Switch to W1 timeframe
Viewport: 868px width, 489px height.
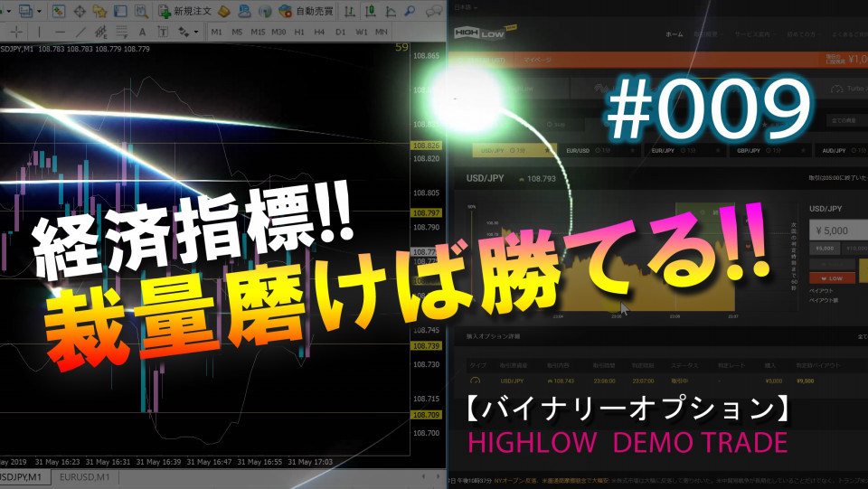pyautogui.click(x=361, y=32)
